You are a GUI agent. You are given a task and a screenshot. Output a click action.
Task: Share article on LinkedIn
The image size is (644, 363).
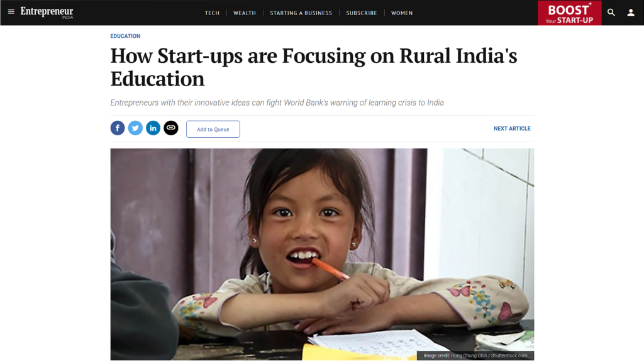point(153,128)
